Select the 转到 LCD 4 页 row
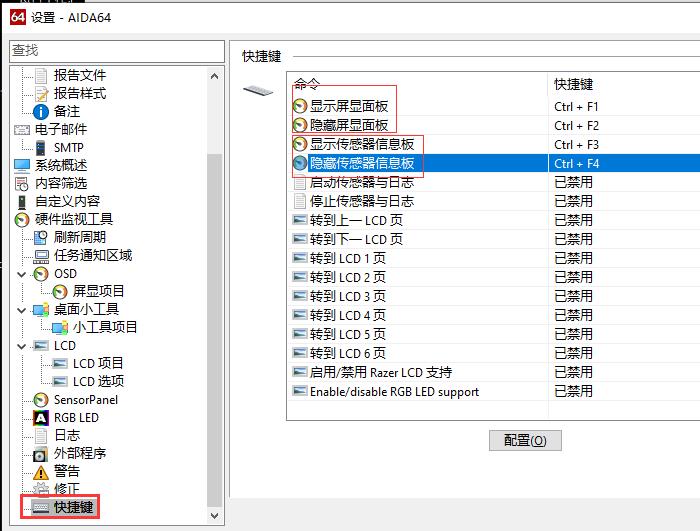Image resolution: width=700 pixels, height=531 pixels. pos(493,315)
